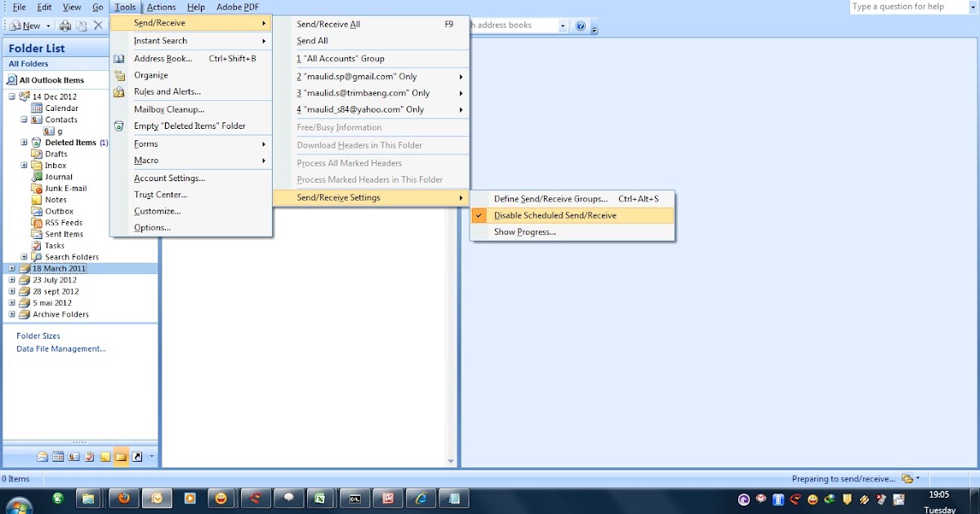
Task: Click the system clock showing 19:05
Action: pyautogui.click(x=938, y=494)
